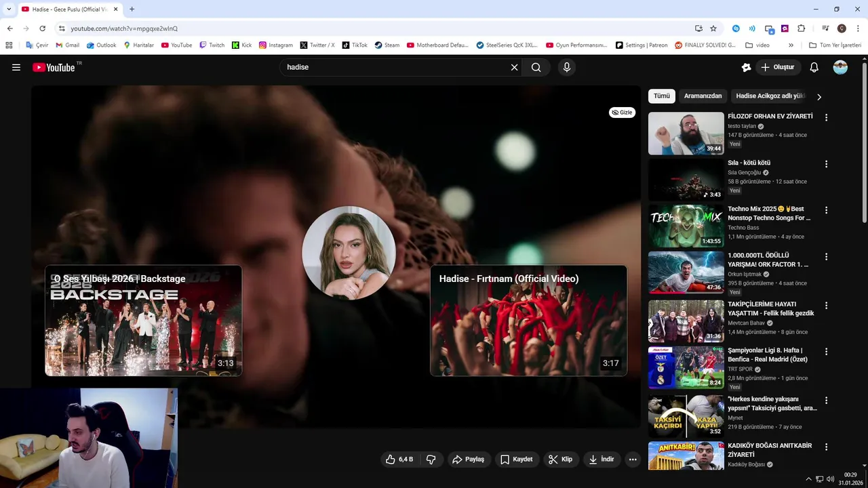This screenshot has height=488, width=868.
Task: Open the YouTube account avatar menu
Action: (840, 67)
